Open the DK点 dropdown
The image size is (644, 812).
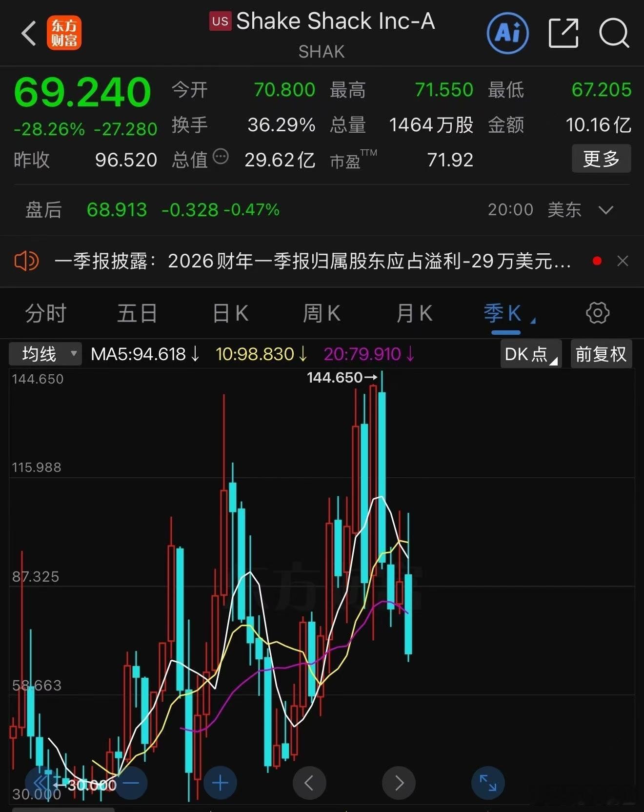(531, 354)
